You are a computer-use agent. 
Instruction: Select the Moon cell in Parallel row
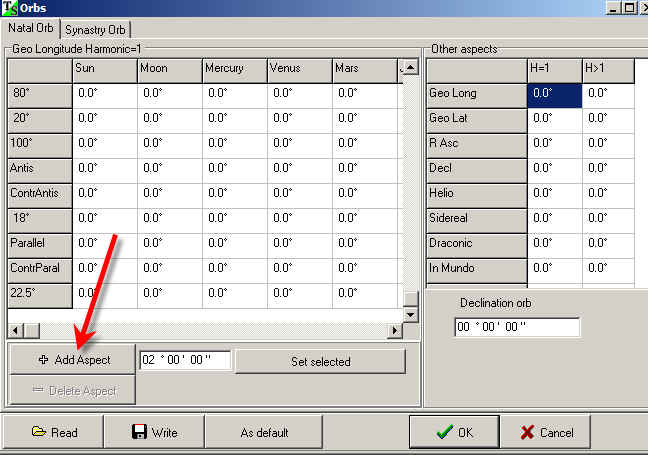[168, 243]
